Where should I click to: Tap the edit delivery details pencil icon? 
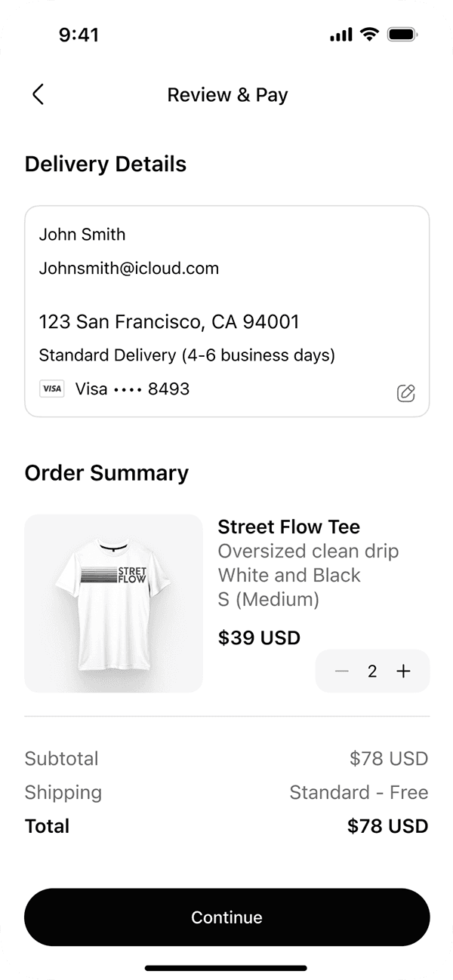(405, 393)
